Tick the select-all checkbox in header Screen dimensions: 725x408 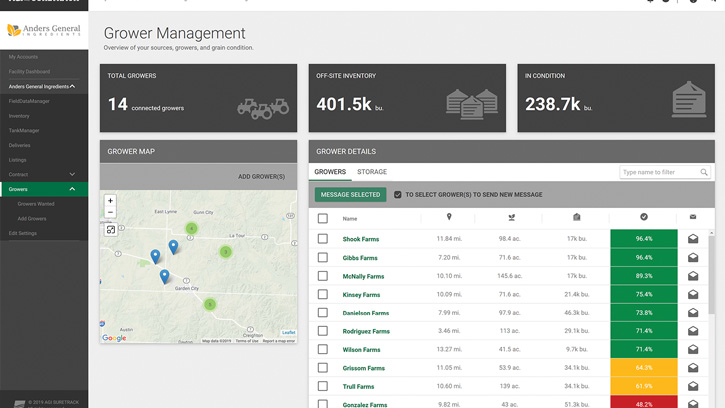tap(322, 218)
